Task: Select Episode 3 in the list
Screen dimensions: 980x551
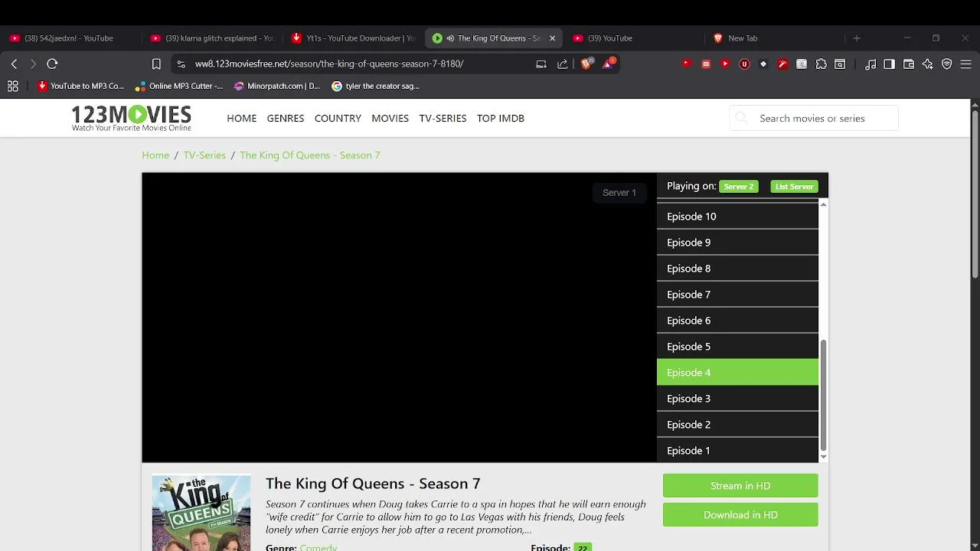Action: pos(737,399)
